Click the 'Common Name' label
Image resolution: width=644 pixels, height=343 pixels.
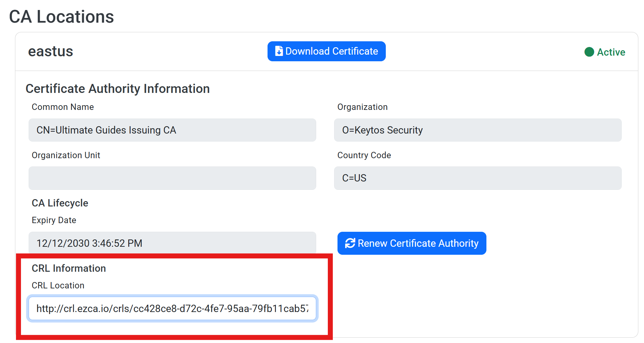[63, 107]
